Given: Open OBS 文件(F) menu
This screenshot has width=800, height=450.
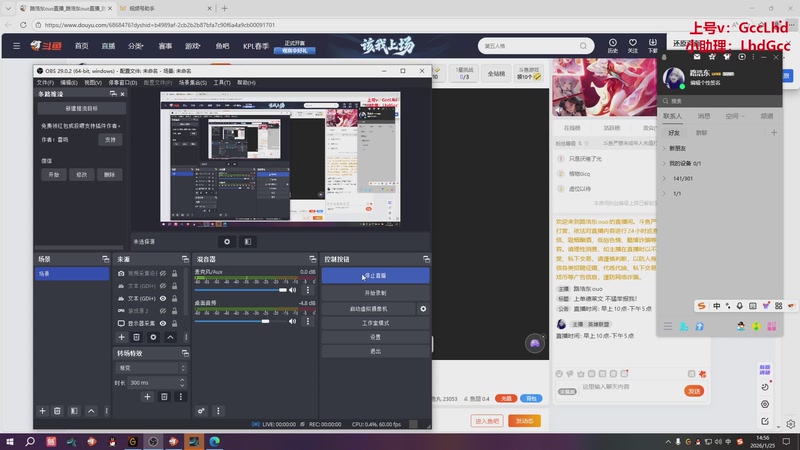Looking at the screenshot, I should point(45,83).
